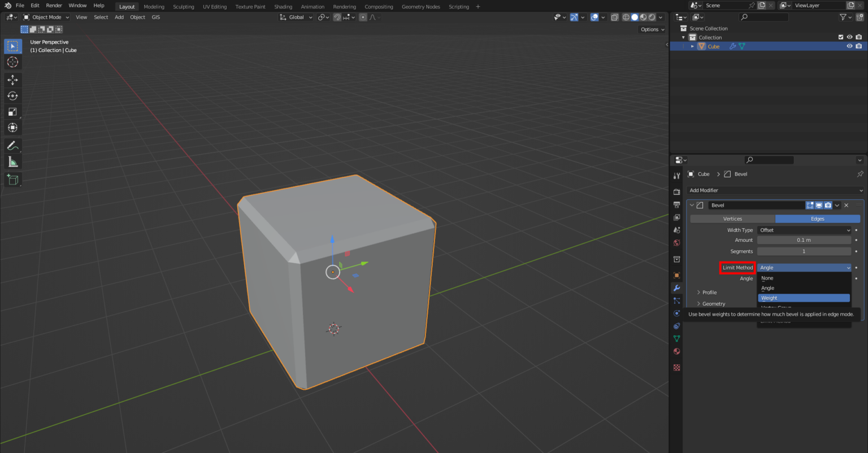
Task: Hide the Cube in the viewport
Action: click(x=849, y=46)
